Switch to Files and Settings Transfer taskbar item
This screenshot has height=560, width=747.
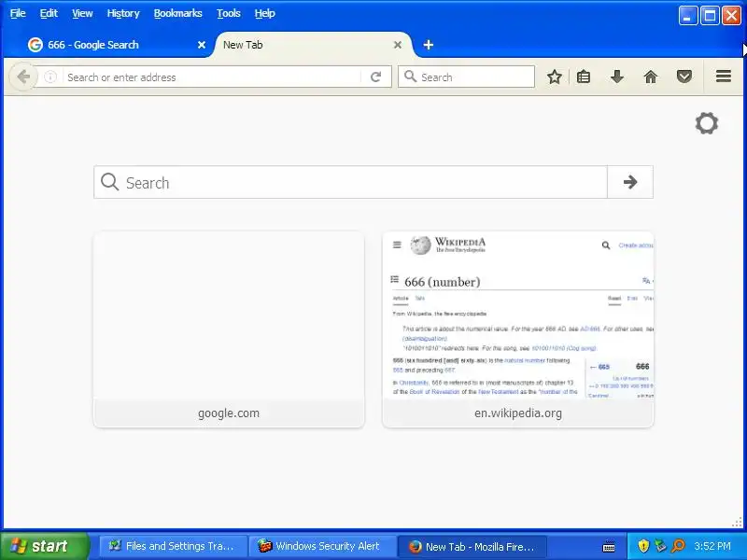(x=173, y=546)
